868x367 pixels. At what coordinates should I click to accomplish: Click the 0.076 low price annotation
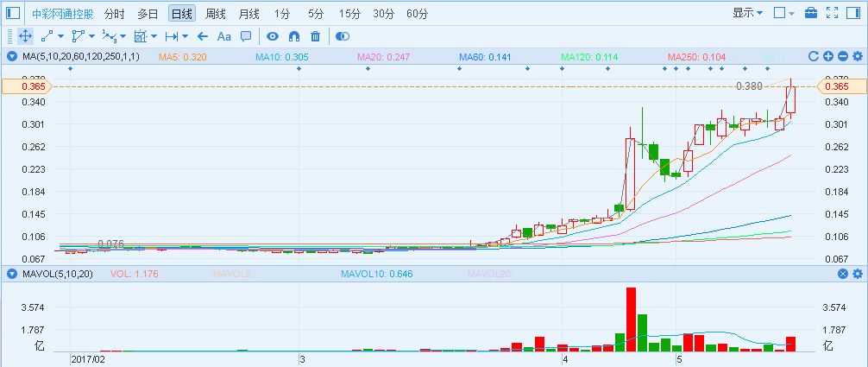coord(110,244)
